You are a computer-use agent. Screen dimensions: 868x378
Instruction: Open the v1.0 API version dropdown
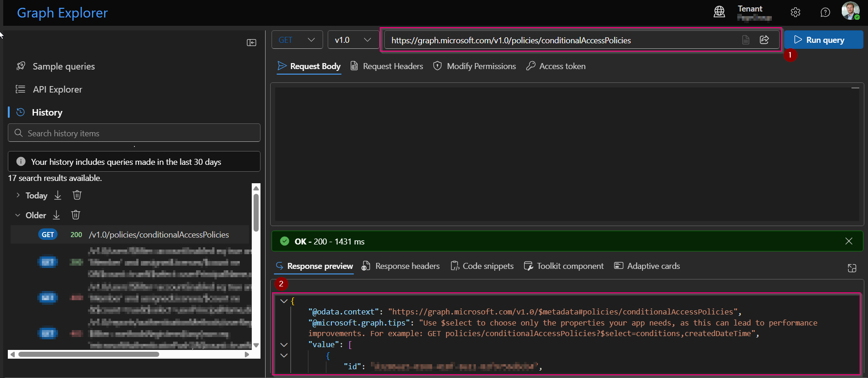353,40
